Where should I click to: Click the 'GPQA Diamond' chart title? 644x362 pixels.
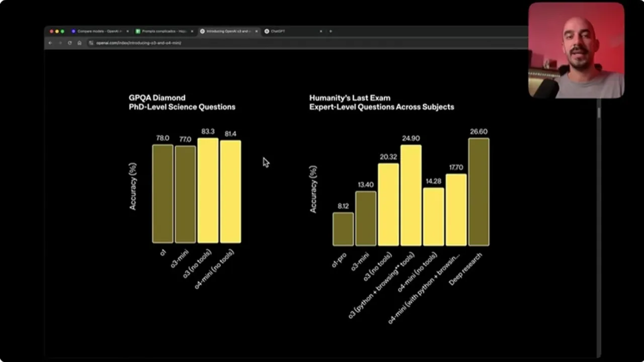point(157,98)
